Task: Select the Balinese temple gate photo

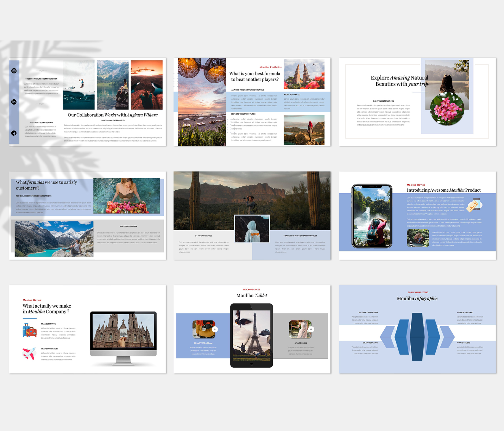Action: point(304,74)
